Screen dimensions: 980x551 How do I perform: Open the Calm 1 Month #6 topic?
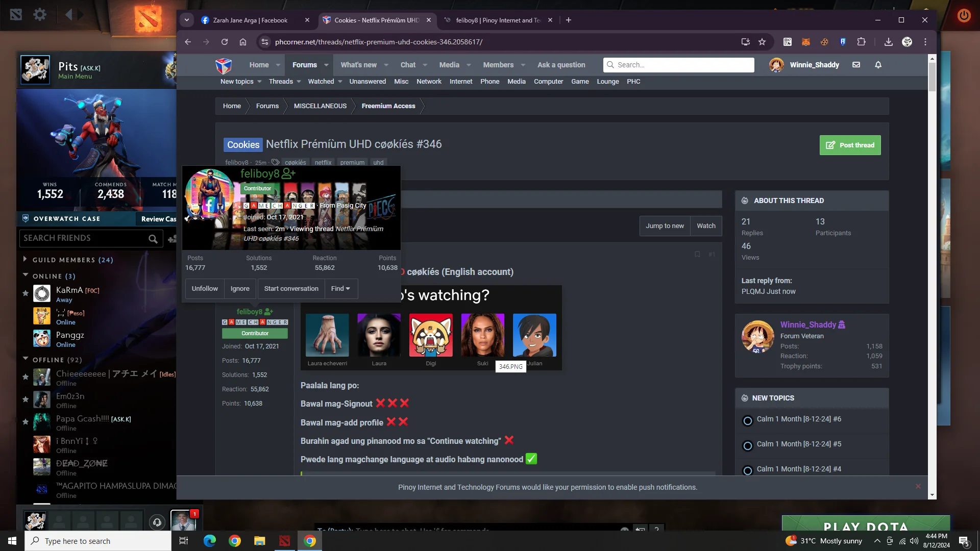[799, 419]
